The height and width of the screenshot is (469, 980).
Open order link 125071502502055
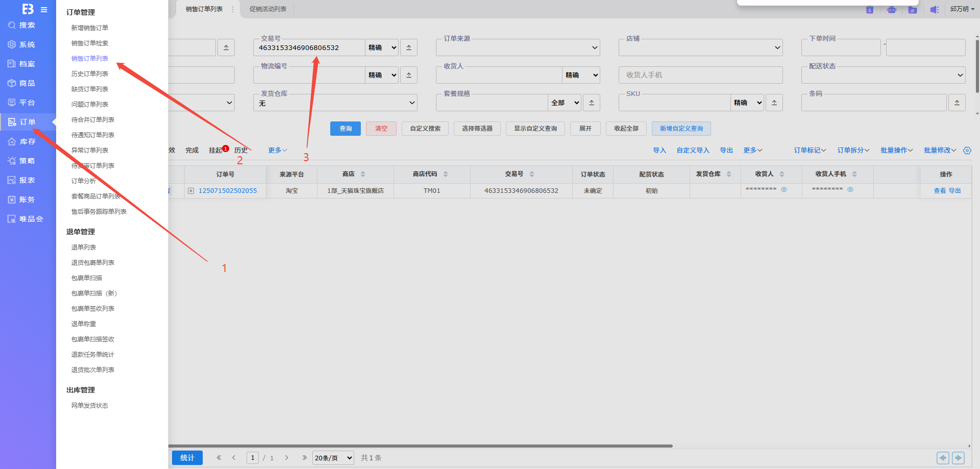pos(228,191)
